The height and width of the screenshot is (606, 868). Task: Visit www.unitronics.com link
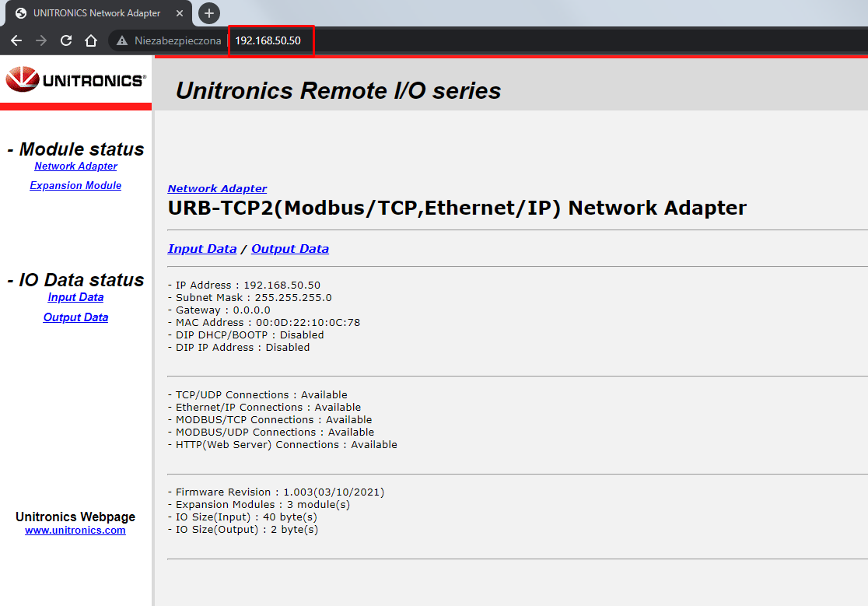75,531
